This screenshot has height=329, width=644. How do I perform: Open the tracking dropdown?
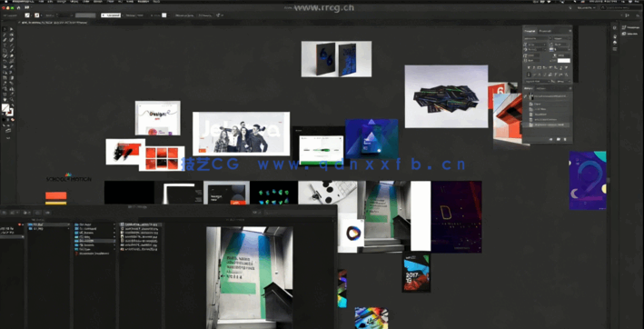click(561, 50)
